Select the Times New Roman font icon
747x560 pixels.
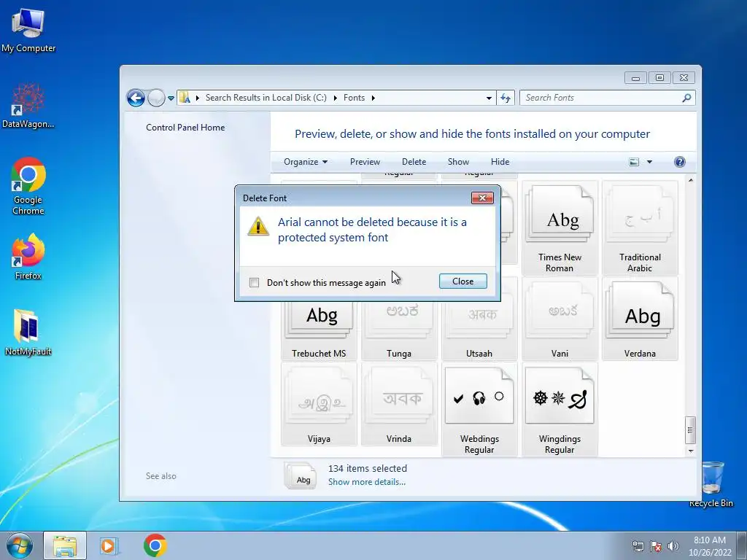(560, 228)
